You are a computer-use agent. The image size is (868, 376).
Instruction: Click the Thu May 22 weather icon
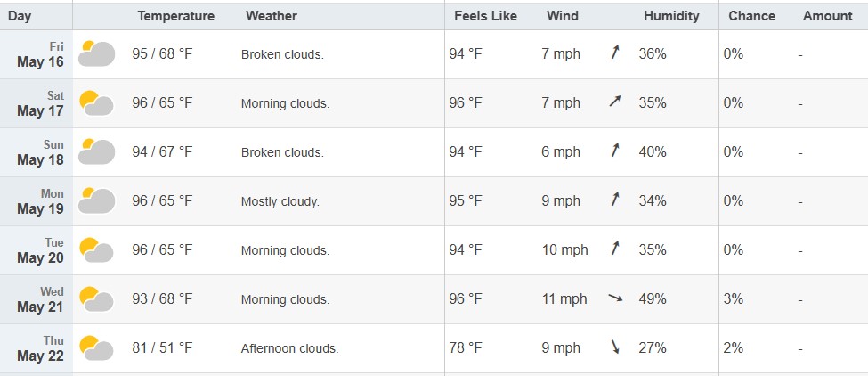tap(97, 347)
